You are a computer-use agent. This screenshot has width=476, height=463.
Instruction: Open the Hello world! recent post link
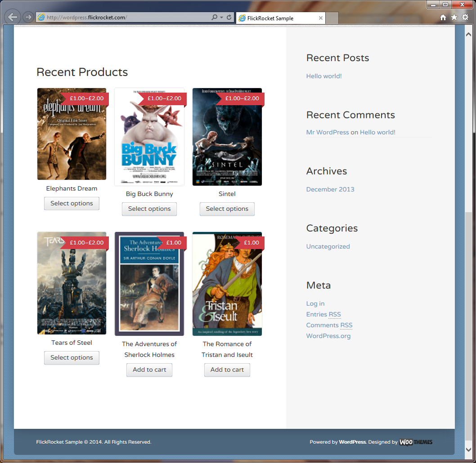324,76
